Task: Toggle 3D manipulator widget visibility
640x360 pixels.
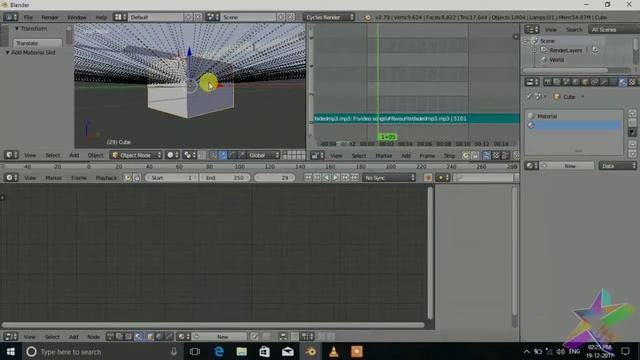Action: (213, 155)
